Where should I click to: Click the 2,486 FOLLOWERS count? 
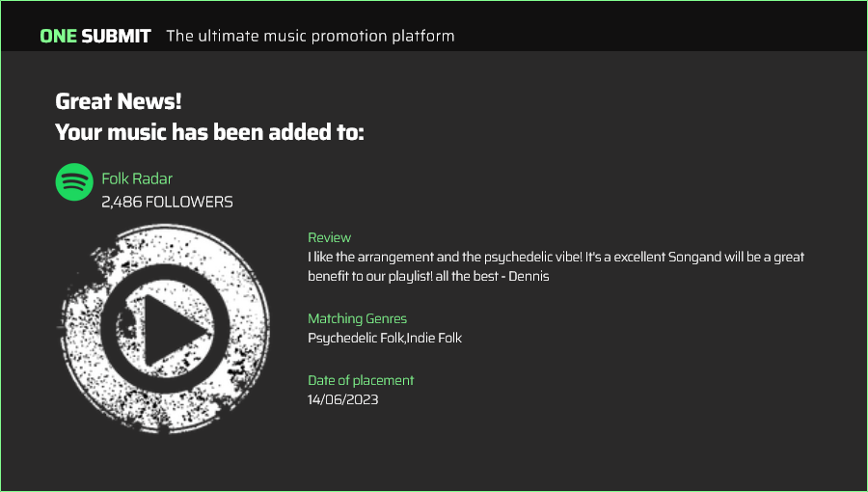(x=167, y=202)
